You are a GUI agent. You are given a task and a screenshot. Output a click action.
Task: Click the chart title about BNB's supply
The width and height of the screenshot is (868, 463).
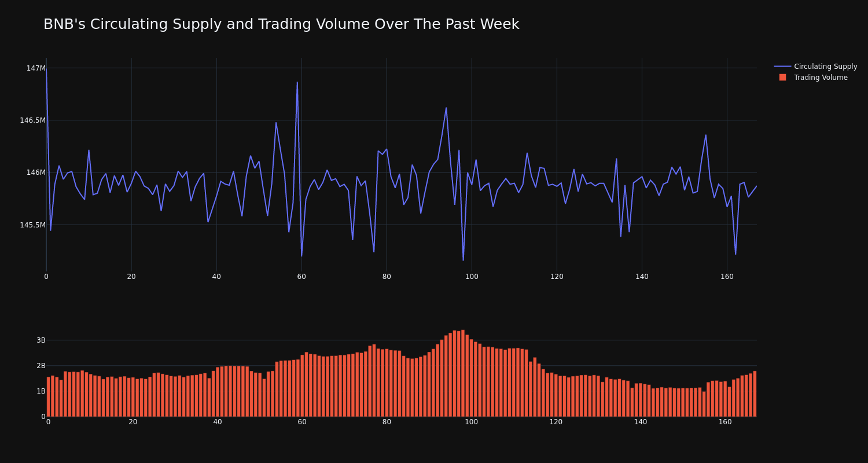tap(281, 24)
